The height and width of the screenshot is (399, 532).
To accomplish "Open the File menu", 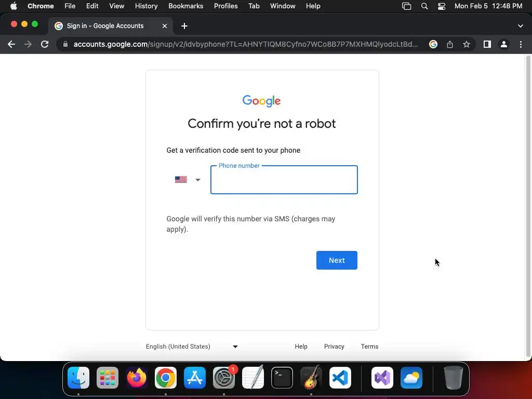I will coord(70,6).
